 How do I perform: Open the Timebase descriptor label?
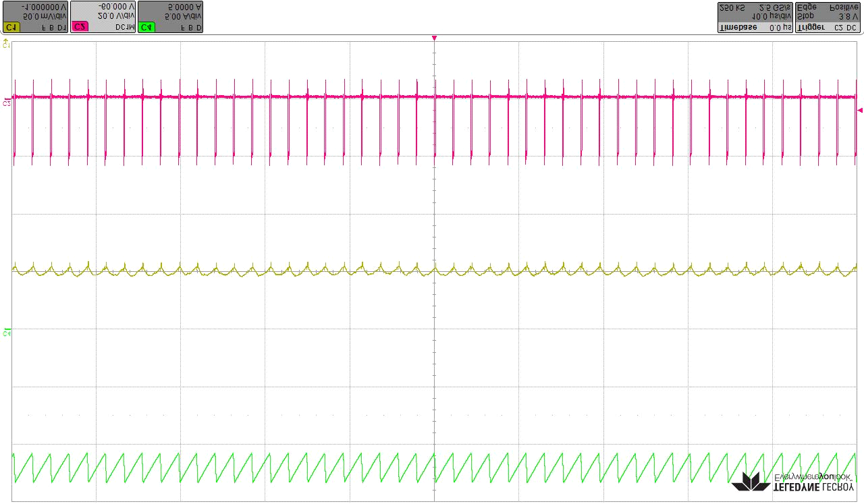click(x=737, y=28)
